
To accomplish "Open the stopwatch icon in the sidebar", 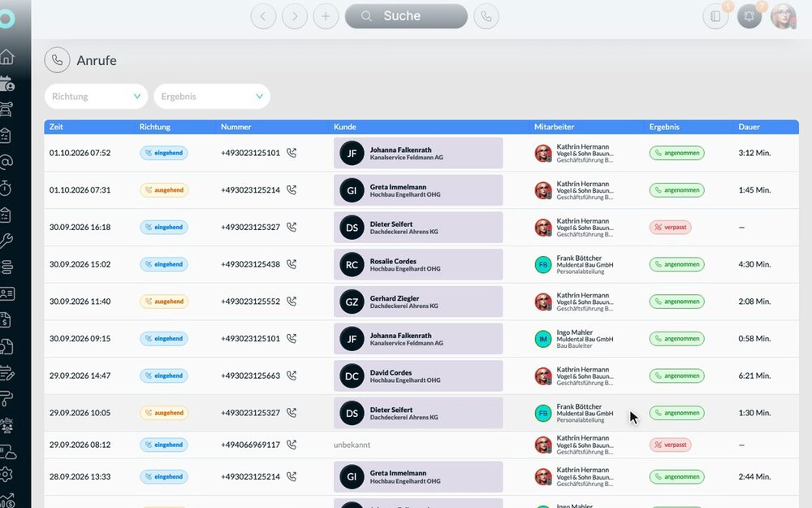I will pyautogui.click(x=6, y=189).
